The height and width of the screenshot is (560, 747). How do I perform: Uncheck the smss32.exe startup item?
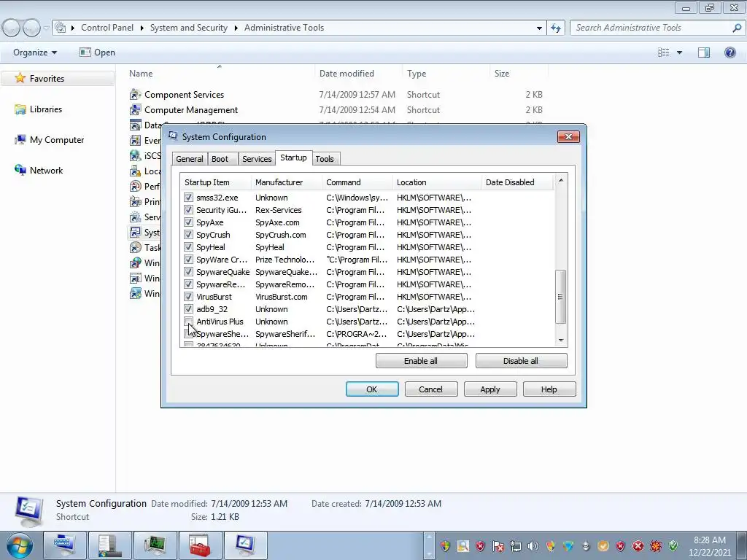(188, 197)
